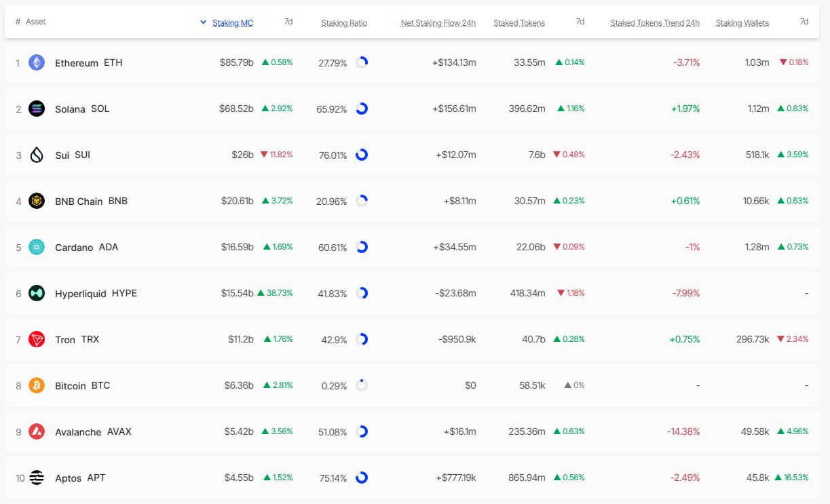Click Hyperliquid's 38.73% 7d change

(274, 293)
